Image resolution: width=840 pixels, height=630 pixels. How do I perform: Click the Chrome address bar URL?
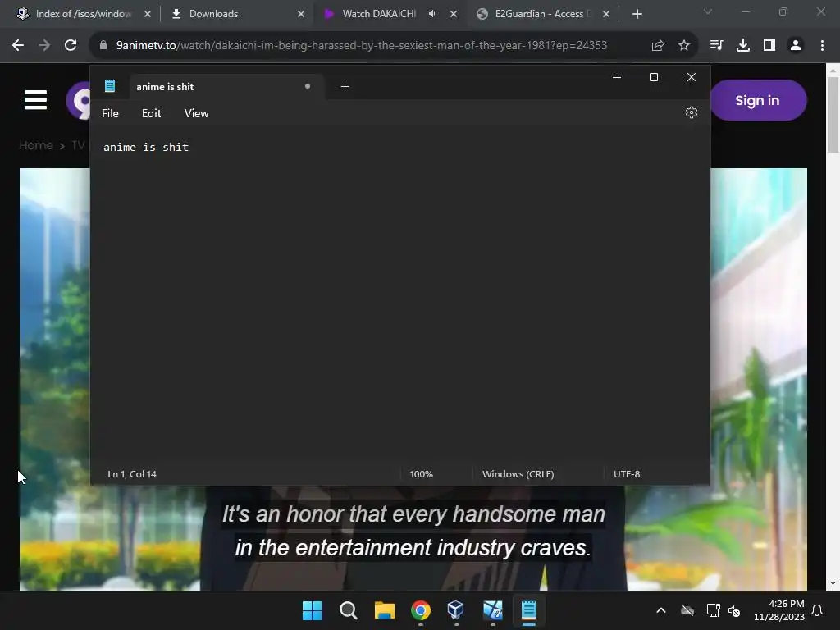point(362,46)
